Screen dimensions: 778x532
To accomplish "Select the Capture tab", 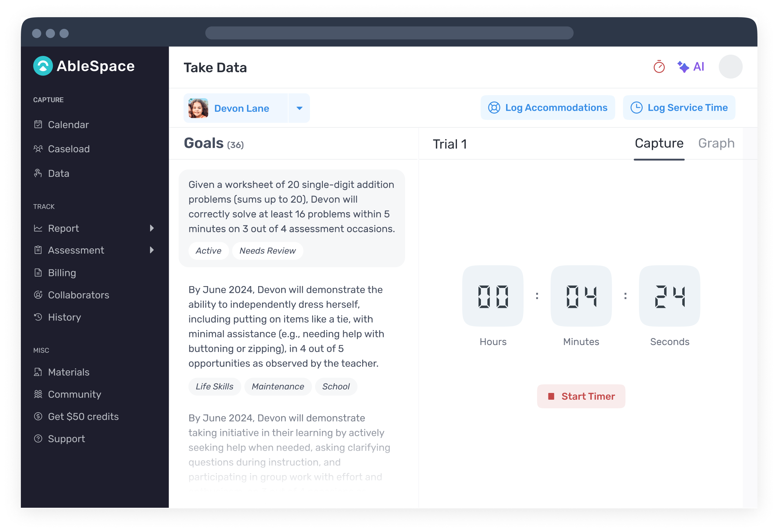I will [659, 143].
